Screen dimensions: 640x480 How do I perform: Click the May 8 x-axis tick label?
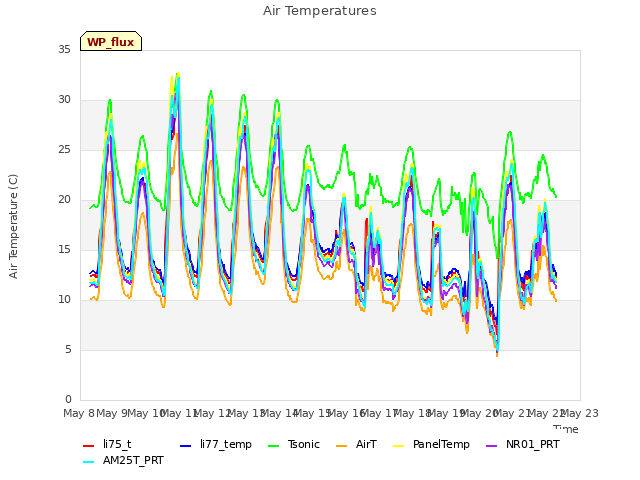pos(79,413)
